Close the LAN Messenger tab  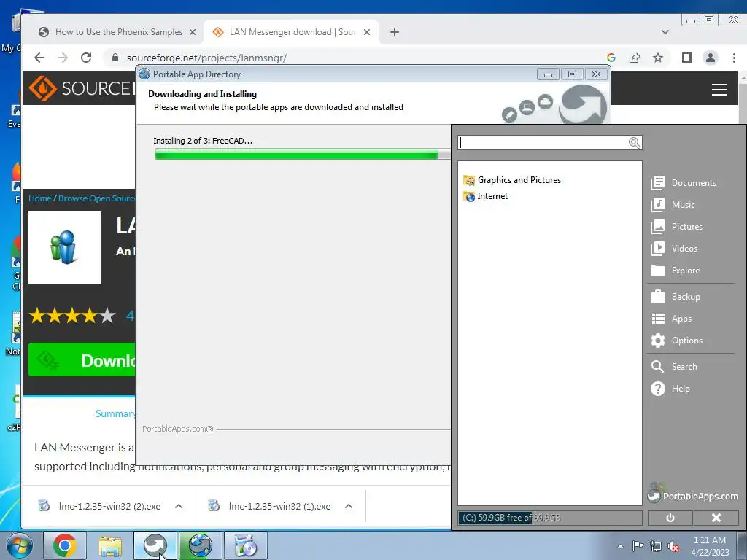tap(367, 32)
